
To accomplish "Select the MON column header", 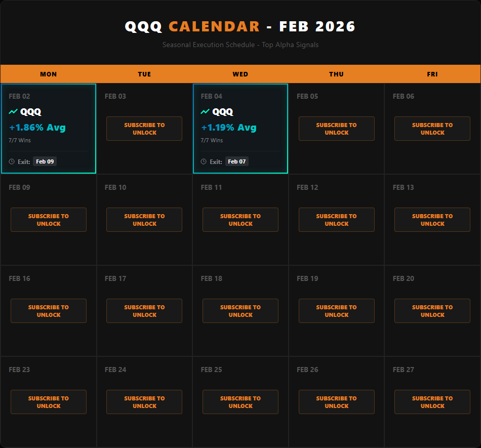I will (x=48, y=74).
